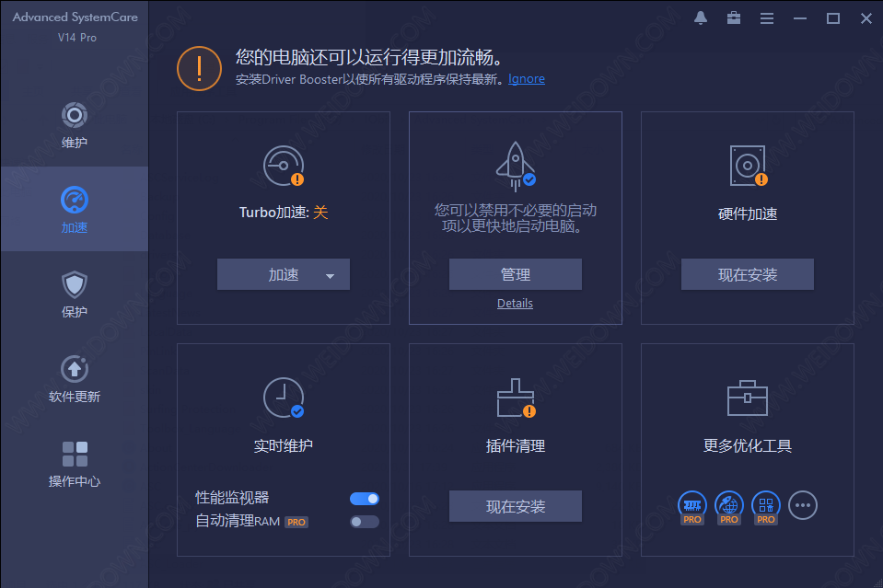
Task: Click the 实时维护 clock icon
Action: click(284, 398)
